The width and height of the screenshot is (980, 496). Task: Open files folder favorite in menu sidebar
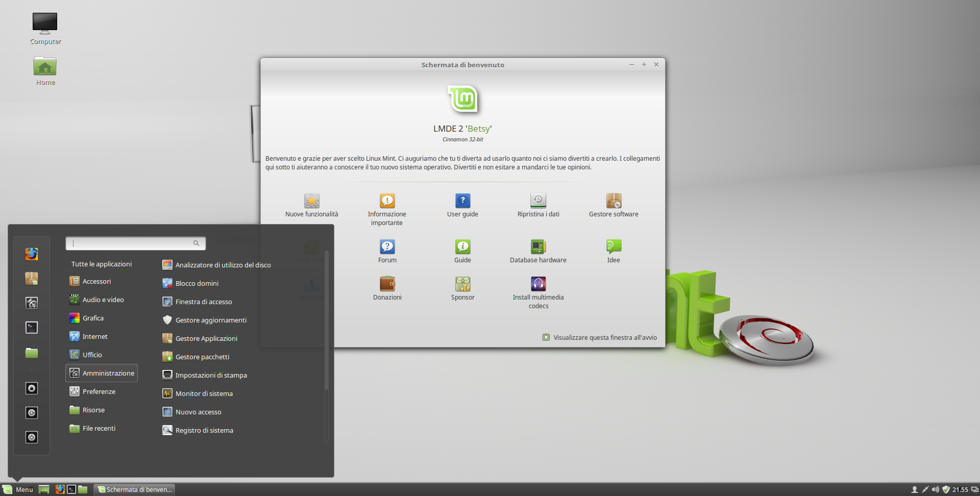(x=32, y=352)
